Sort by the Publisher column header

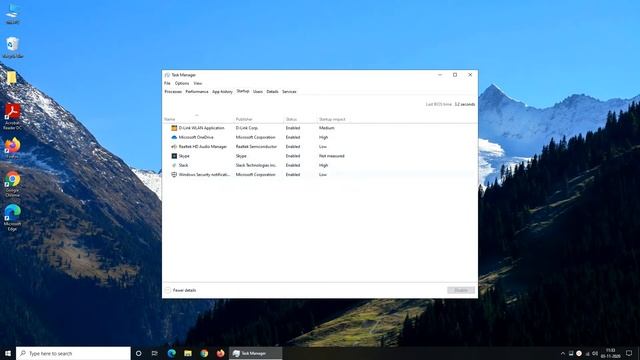coord(259,119)
